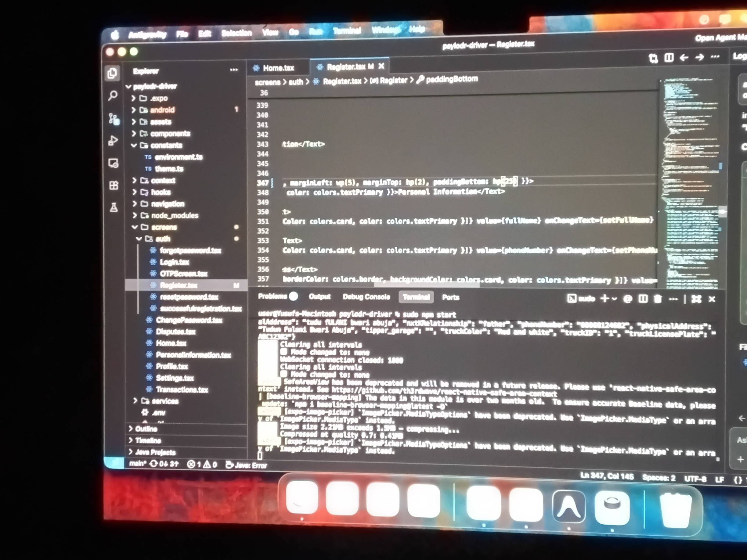This screenshot has height=560, width=747.
Task: Open the Search view in activity bar
Action: click(x=113, y=95)
